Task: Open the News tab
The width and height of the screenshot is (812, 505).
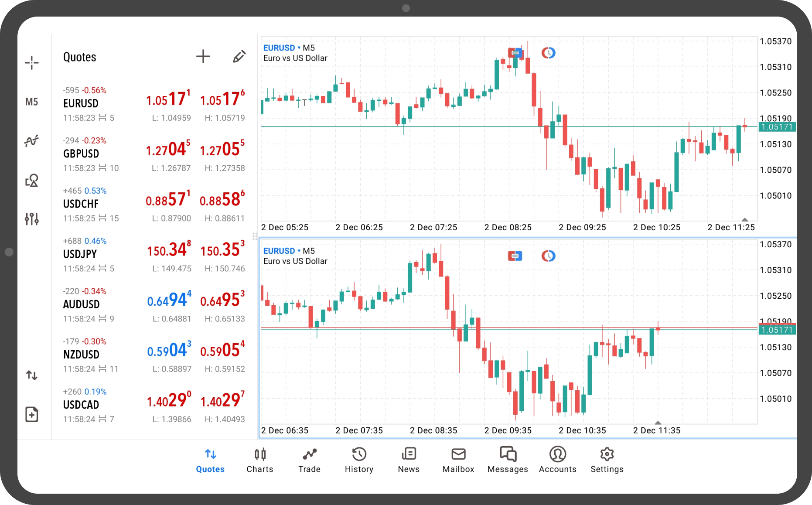Action: pyautogui.click(x=409, y=461)
